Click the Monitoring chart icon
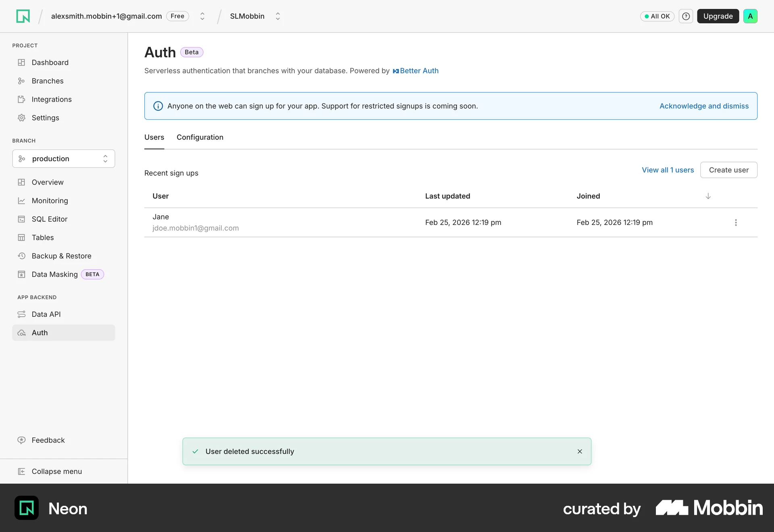Viewport: 774px width, 532px height. point(21,201)
